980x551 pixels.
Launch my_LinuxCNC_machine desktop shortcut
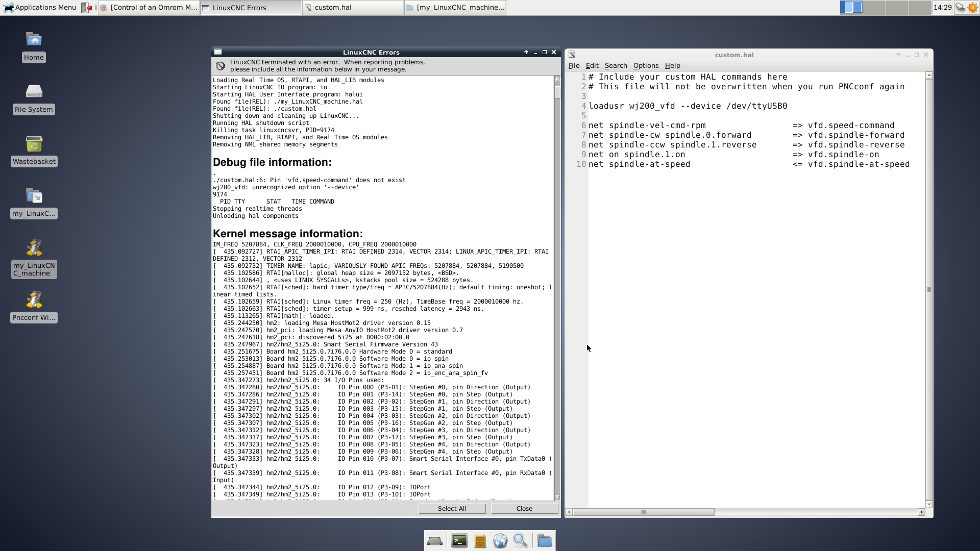click(34, 248)
